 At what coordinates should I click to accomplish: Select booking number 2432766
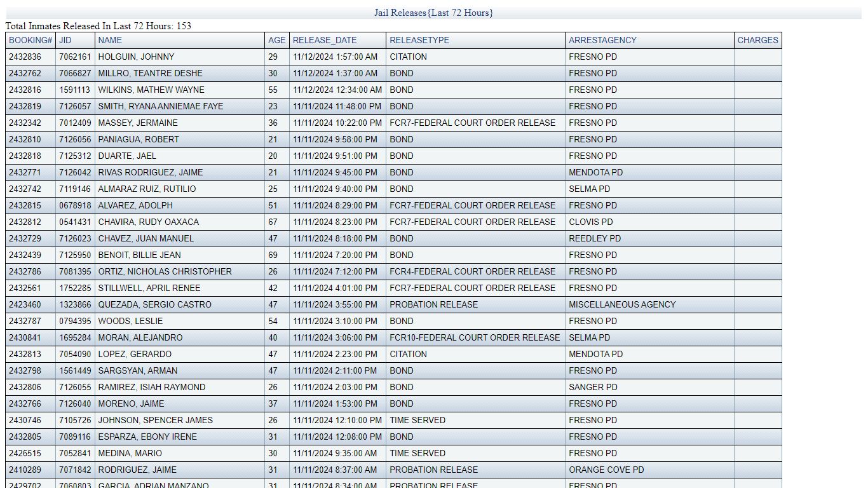[x=25, y=403]
